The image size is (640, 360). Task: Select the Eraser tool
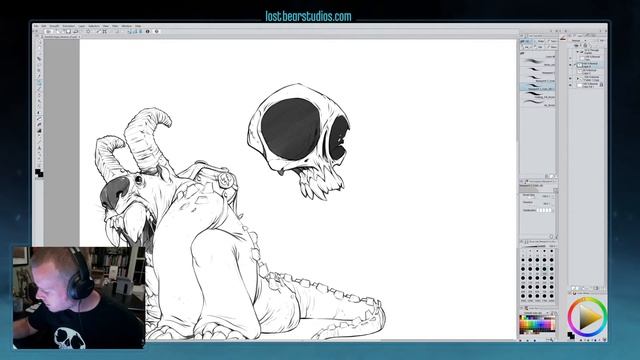[39, 113]
